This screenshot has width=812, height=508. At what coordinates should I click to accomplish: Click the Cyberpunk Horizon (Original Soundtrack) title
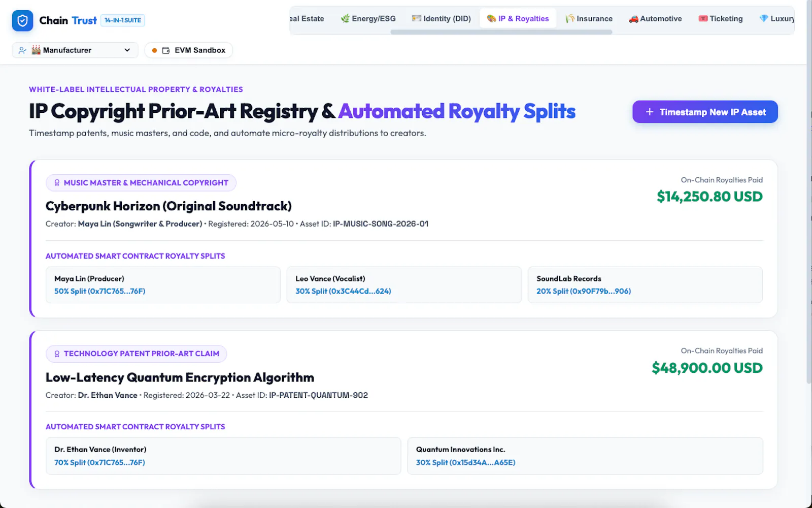click(x=168, y=206)
